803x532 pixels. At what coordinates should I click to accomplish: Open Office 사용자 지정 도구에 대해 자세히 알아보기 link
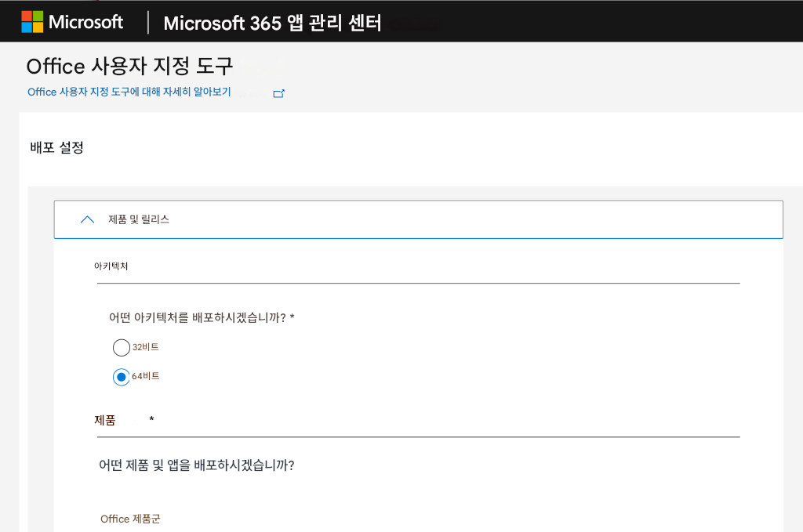129,92
